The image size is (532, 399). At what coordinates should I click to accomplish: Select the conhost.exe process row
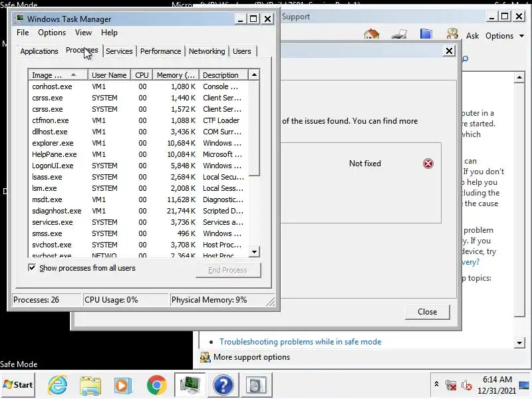point(139,86)
